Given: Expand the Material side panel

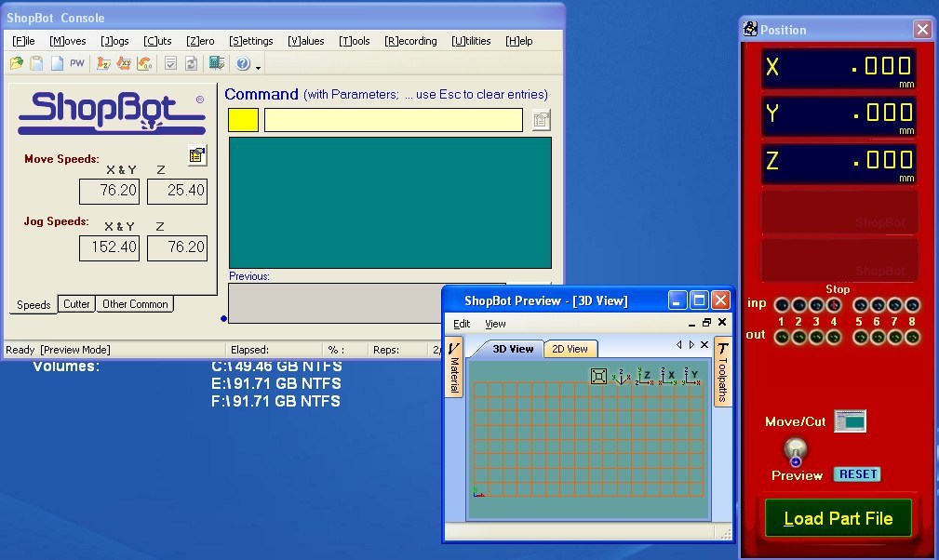Looking at the screenshot, I should [x=454, y=367].
